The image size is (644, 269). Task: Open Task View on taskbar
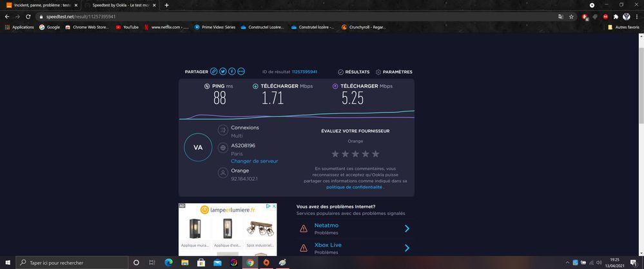pos(152,263)
